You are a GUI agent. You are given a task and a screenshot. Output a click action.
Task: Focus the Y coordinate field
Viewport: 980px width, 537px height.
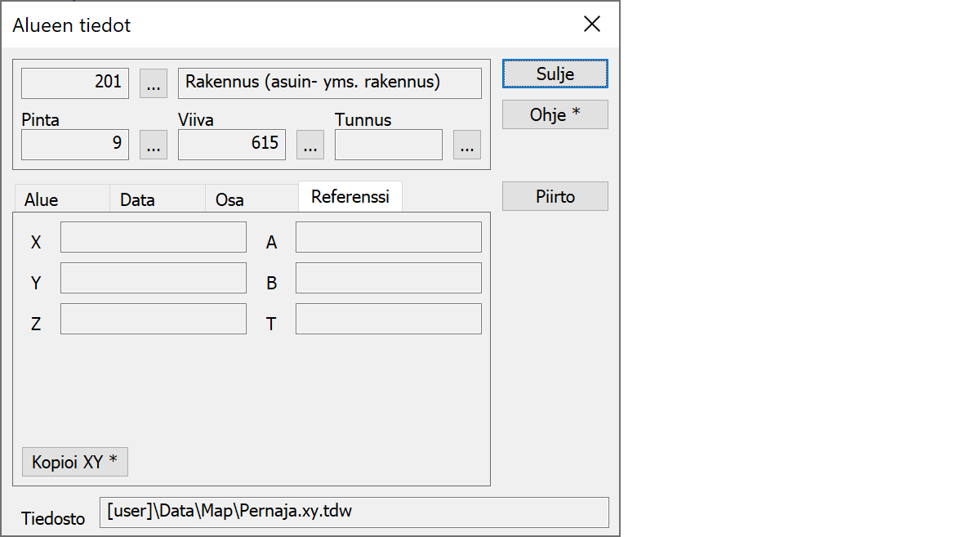(154, 278)
